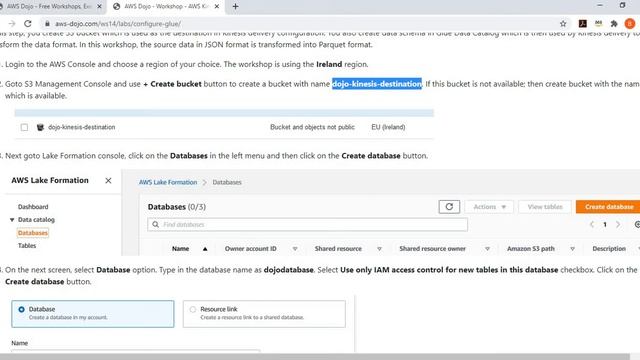Go forward with the browser arrow
The width and height of the screenshot is (640, 360).
pos(12,24)
